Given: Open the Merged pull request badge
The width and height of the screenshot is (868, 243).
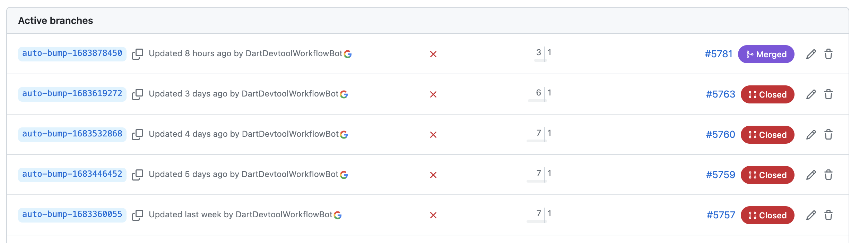Looking at the screenshot, I should [766, 54].
